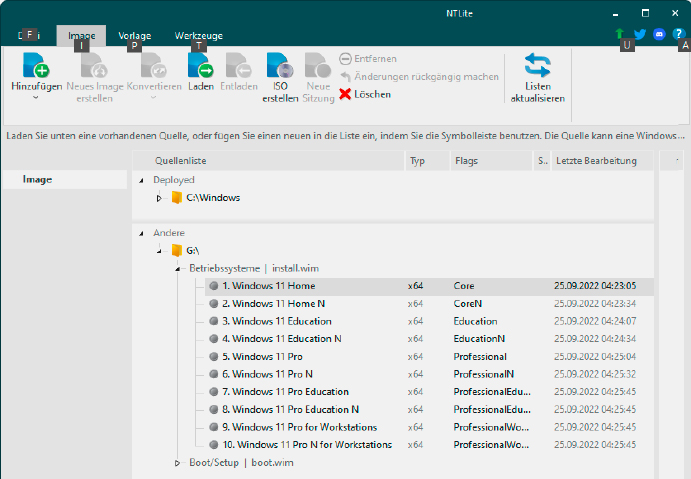Click the Neue Sitzung icon
This screenshot has height=479, width=691.
coord(318,65)
